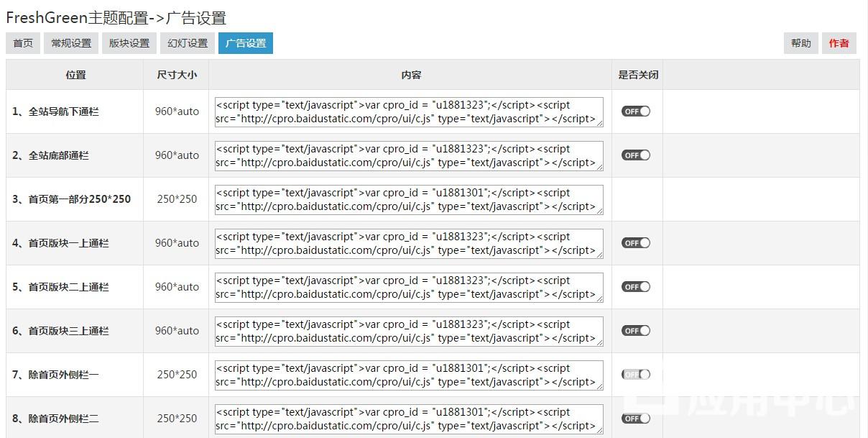Image resolution: width=868 pixels, height=438 pixels.
Task: Click the 帮助 button
Action: tap(801, 43)
